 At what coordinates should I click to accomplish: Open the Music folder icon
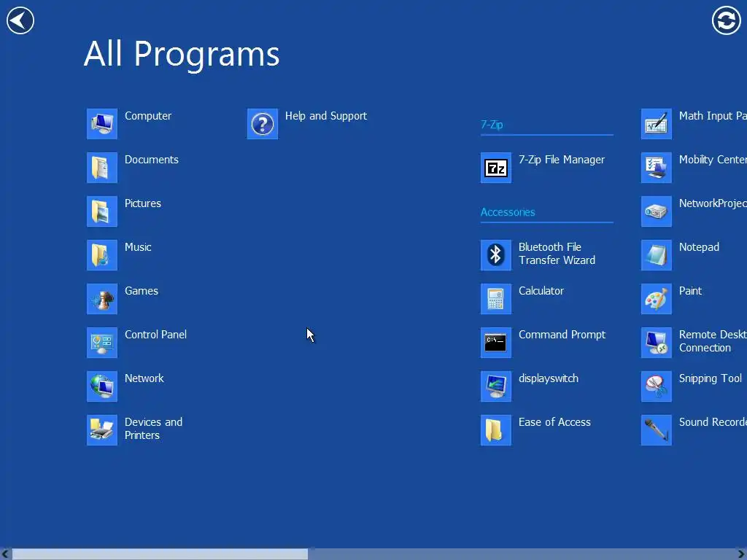tap(102, 255)
